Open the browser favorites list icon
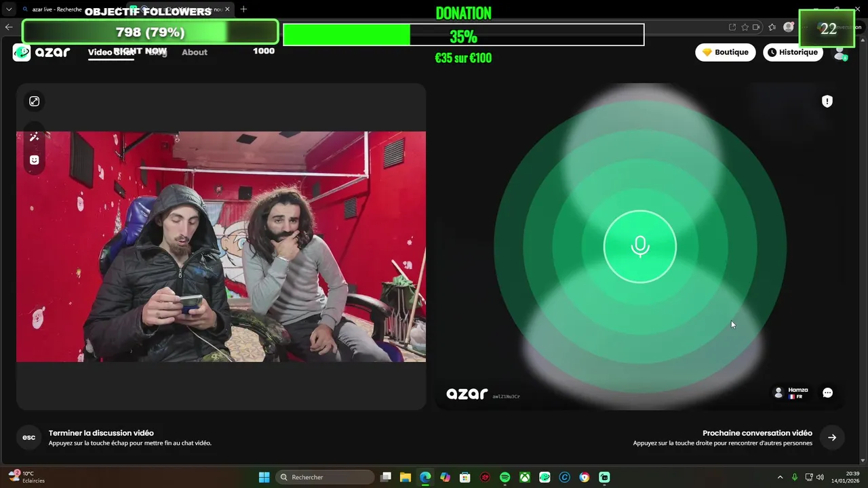 pyautogui.click(x=772, y=27)
